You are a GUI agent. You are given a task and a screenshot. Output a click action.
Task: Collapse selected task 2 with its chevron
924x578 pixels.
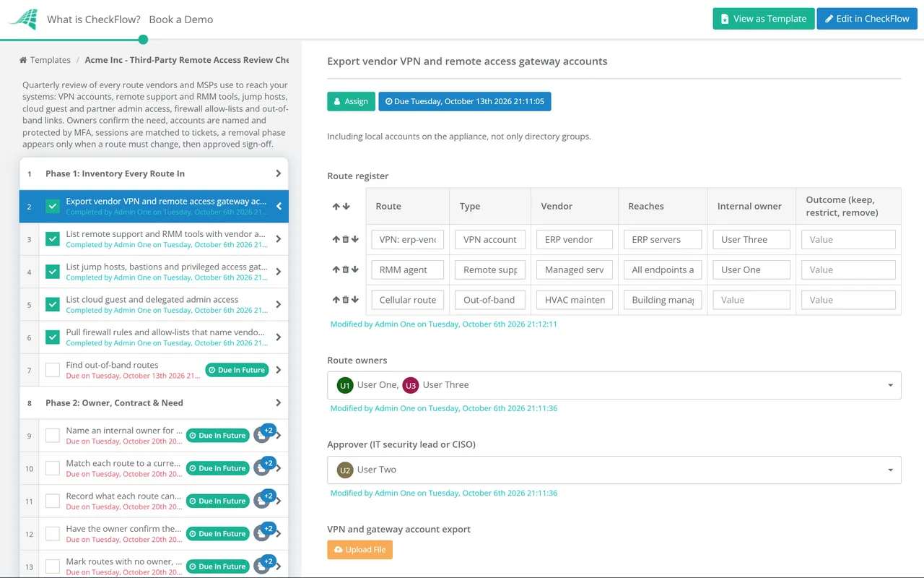tap(279, 207)
